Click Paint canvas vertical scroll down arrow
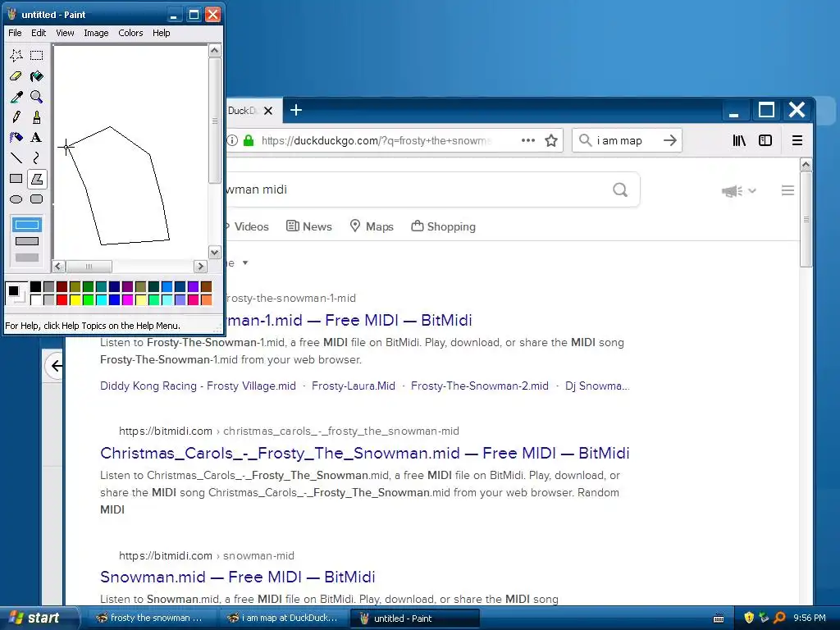840x630 pixels. point(214,253)
